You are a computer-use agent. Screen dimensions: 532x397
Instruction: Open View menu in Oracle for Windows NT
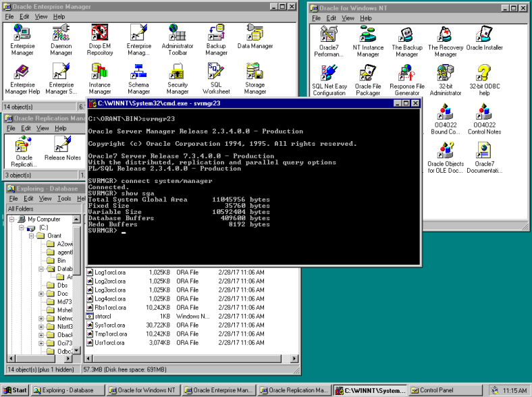[348, 18]
